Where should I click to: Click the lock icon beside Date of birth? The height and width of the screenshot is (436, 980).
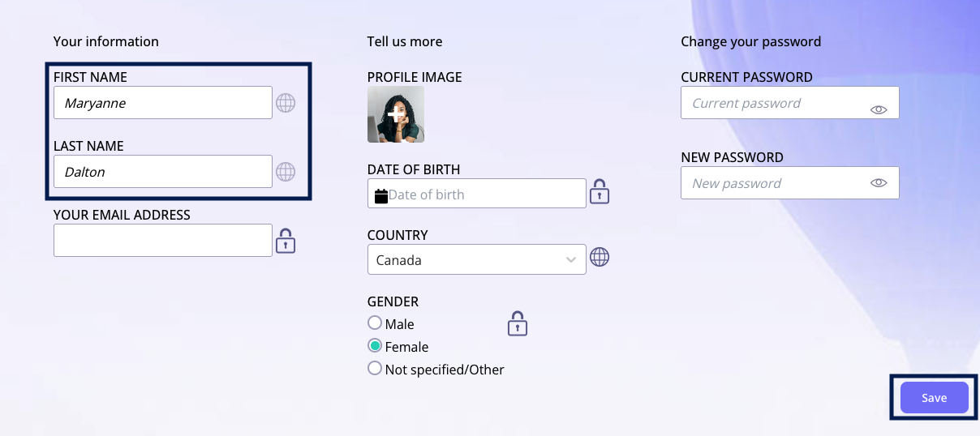point(600,191)
